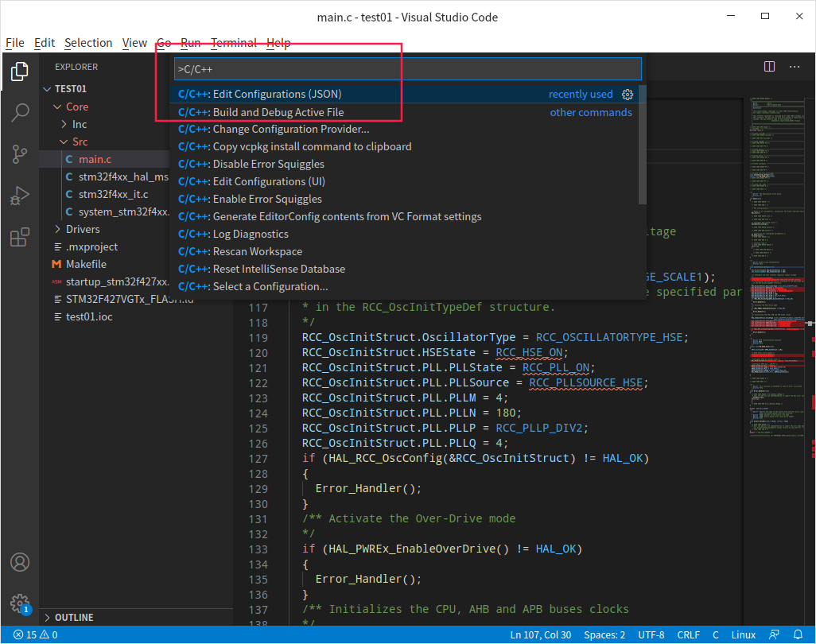
Task: Collapse the Src folder
Action: (64, 142)
